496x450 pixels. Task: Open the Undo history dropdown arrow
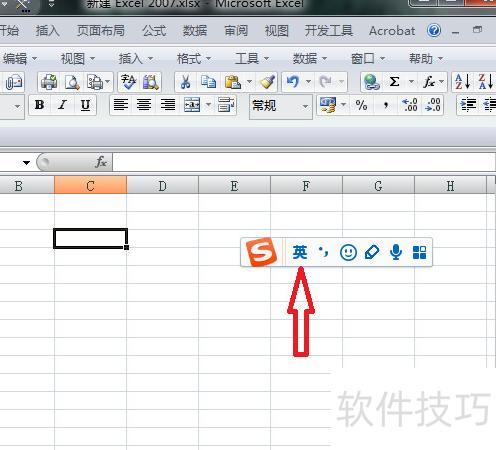[308, 81]
